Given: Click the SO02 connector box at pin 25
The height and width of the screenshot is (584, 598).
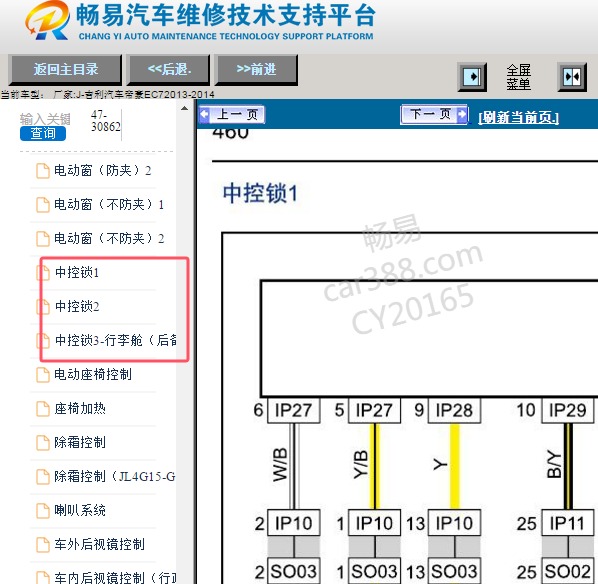Looking at the screenshot, I should (x=567, y=572).
